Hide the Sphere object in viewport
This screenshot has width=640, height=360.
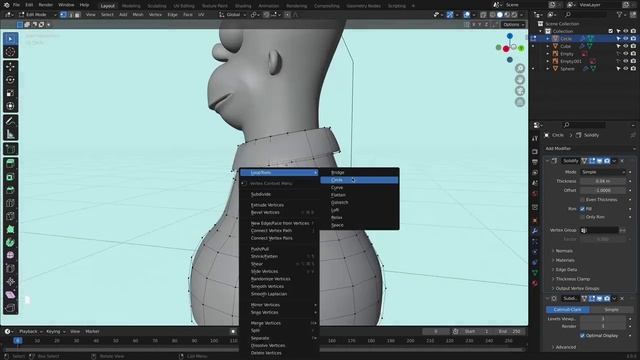625,69
